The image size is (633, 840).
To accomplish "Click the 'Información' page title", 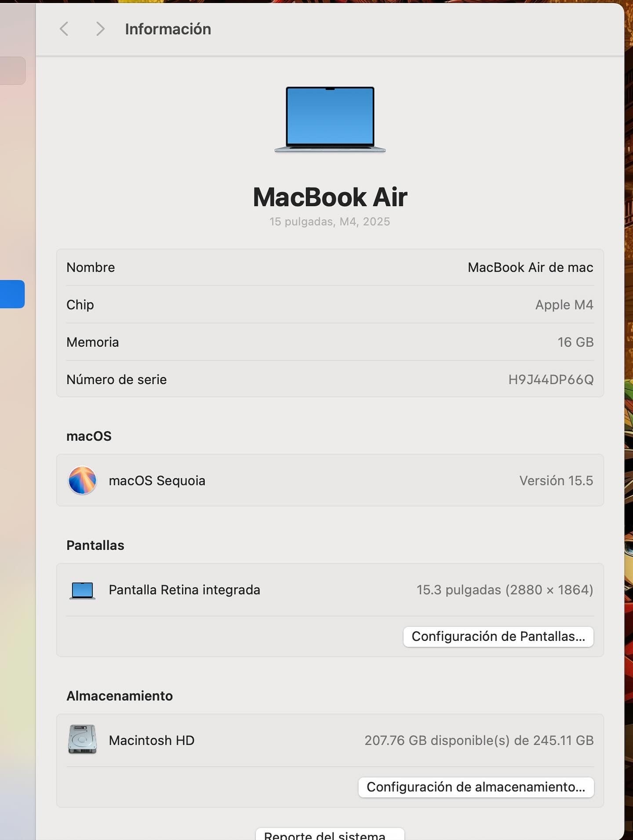I will (x=168, y=29).
